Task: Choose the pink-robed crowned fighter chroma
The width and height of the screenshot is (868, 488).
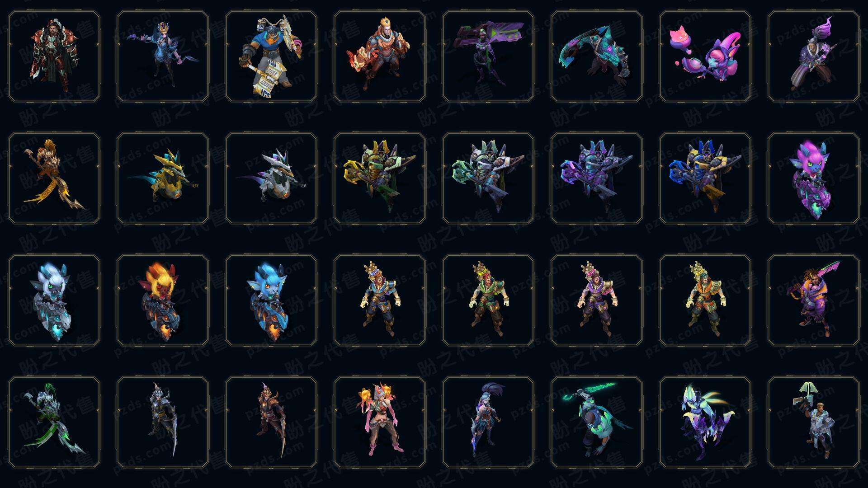Action: point(597,300)
